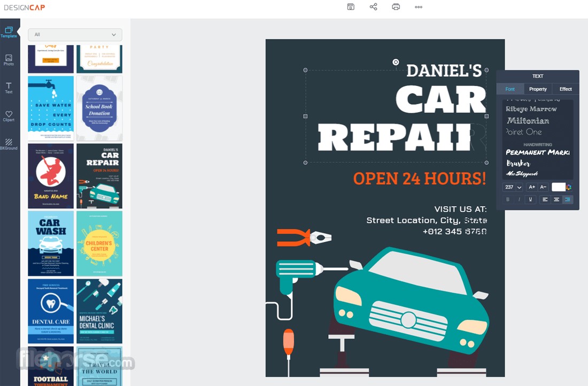
Task: Toggle underline formatting
Action: [530, 200]
